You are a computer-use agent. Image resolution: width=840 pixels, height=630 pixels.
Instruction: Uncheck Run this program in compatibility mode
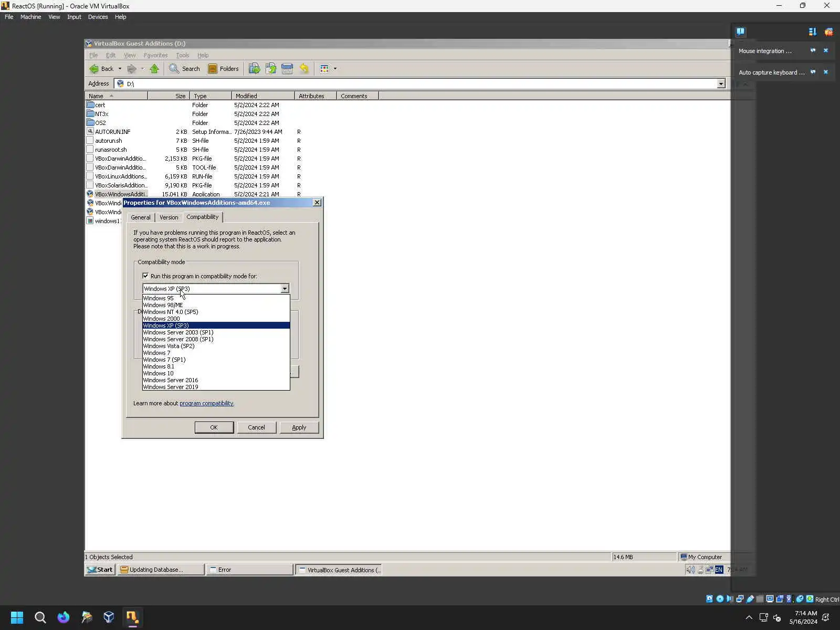pos(145,276)
